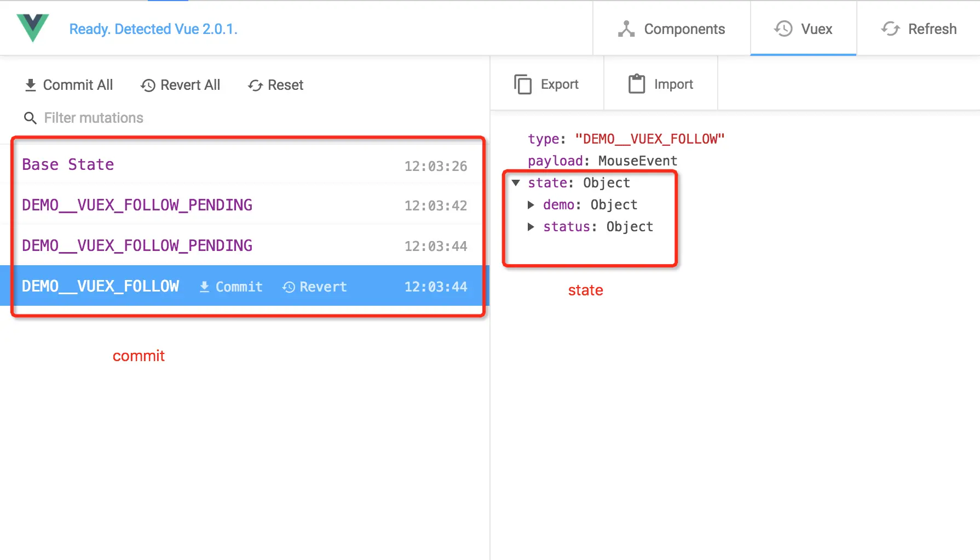
Task: Click the Export state icon
Action: pyautogui.click(x=523, y=84)
